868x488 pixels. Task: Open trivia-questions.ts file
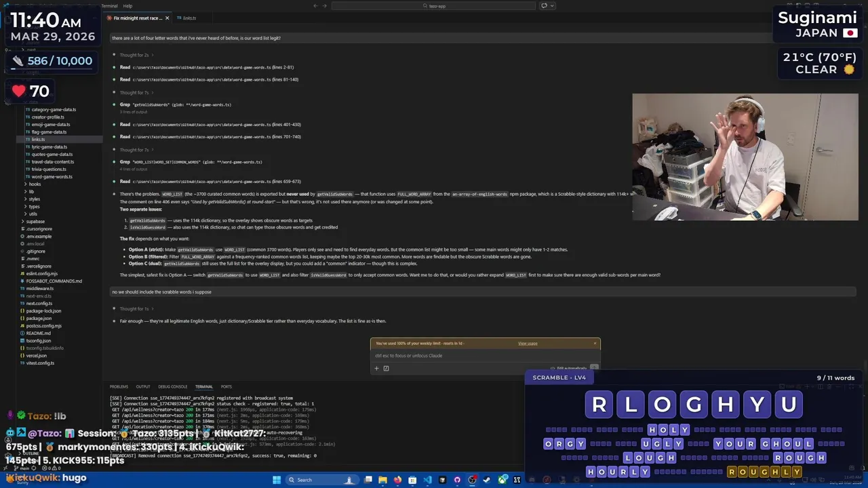48,169
